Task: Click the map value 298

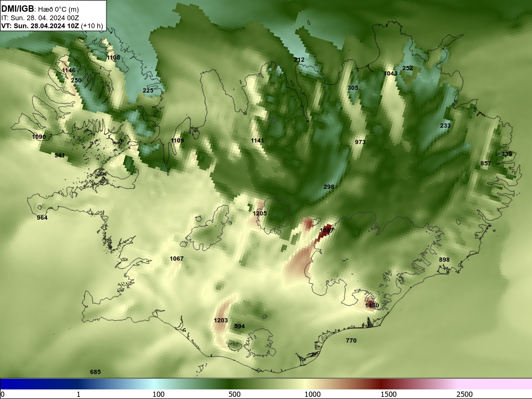Action: (329, 187)
